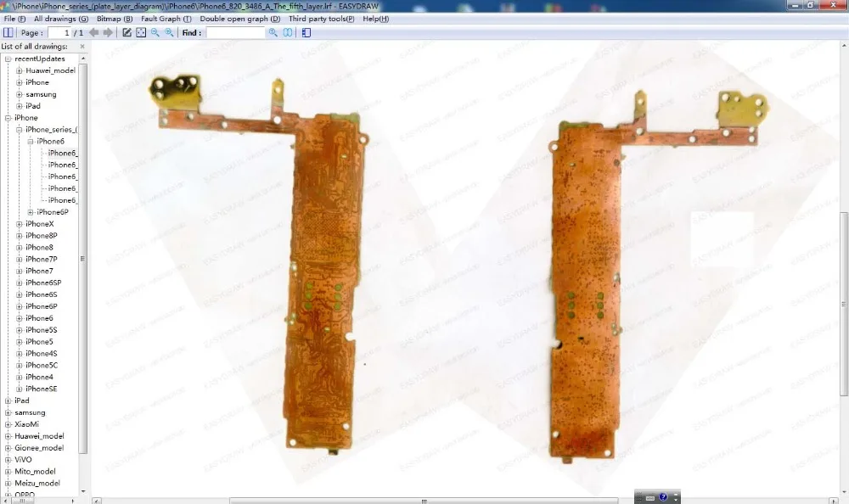This screenshot has width=849, height=504.
Task: Open the Fault Graph menu
Action: [166, 19]
